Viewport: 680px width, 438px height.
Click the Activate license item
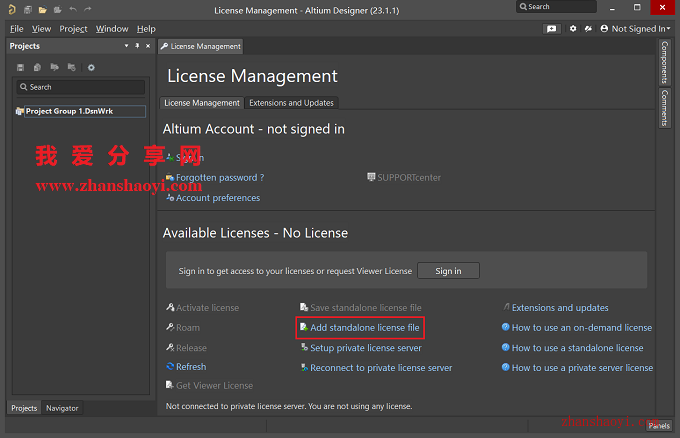(x=203, y=307)
